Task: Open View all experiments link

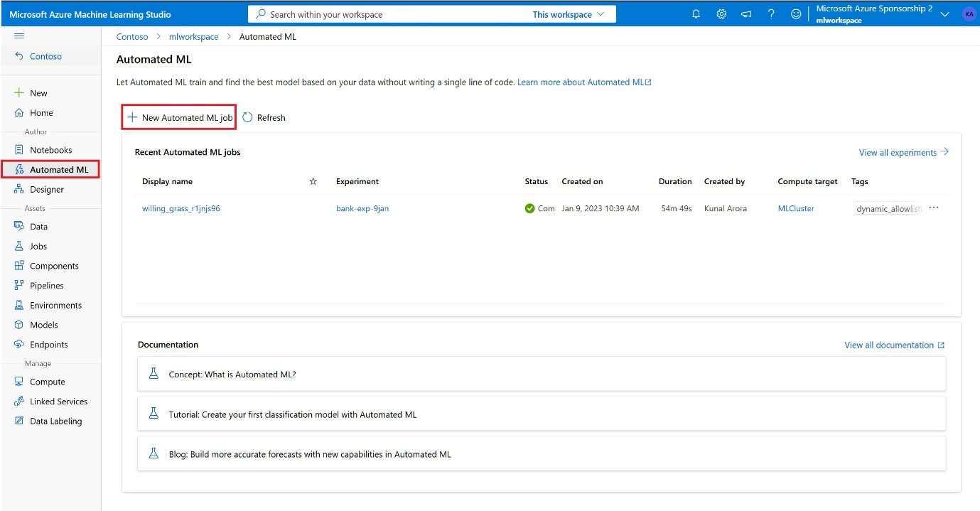Action: [898, 152]
